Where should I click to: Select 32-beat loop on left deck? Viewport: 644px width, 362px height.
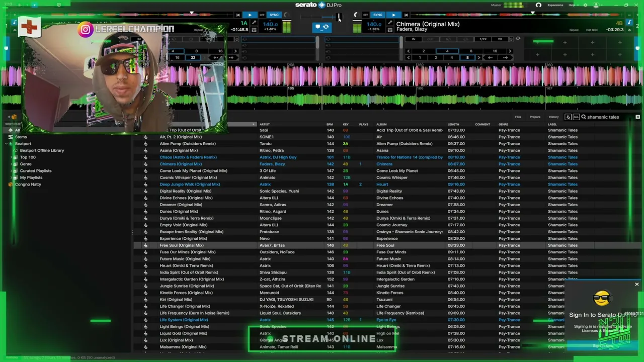[x=193, y=58]
